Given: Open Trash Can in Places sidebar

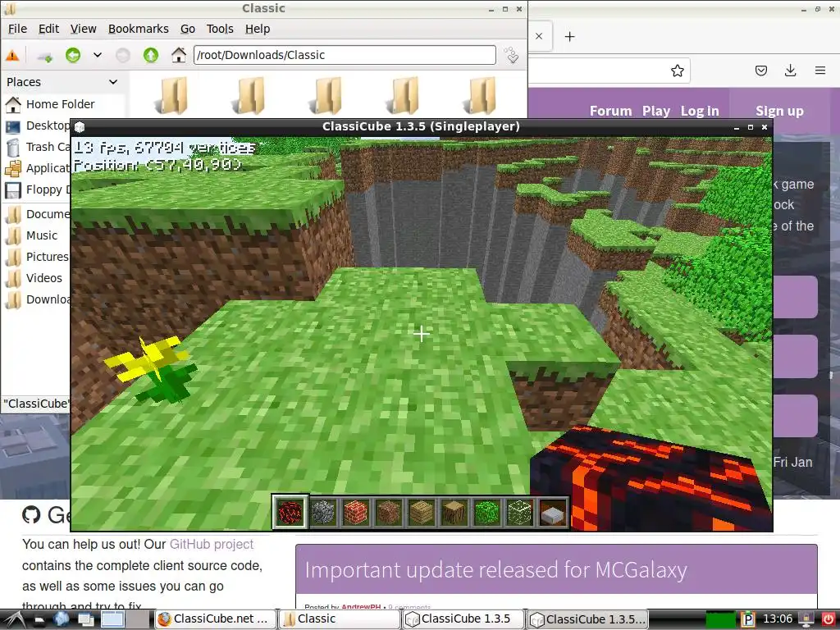Looking at the screenshot, I should [x=38, y=147].
